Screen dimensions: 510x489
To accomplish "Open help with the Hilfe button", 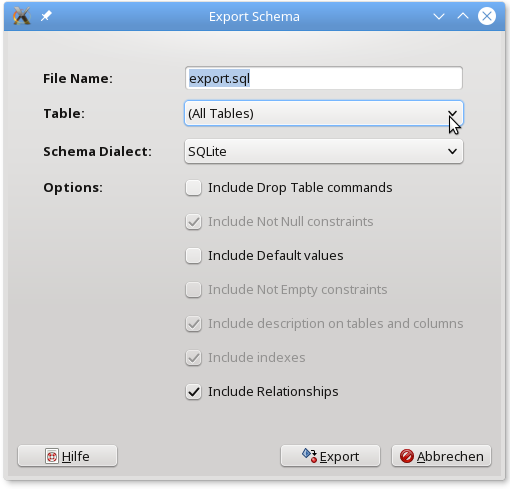I will [67, 456].
